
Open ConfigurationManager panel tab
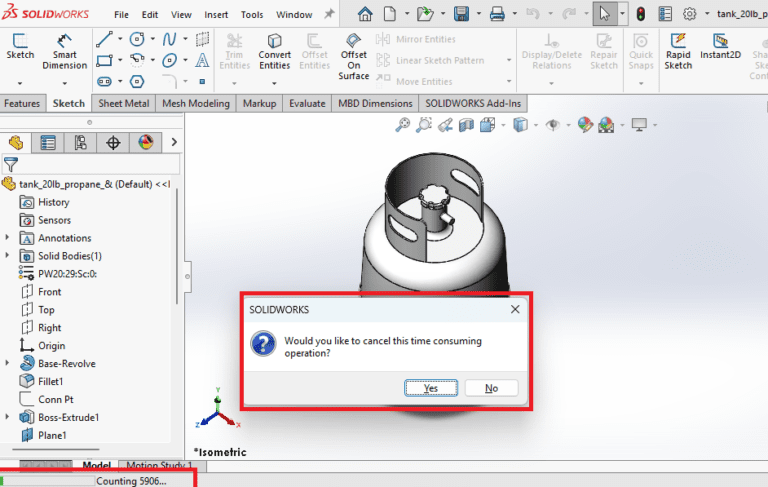coord(80,143)
